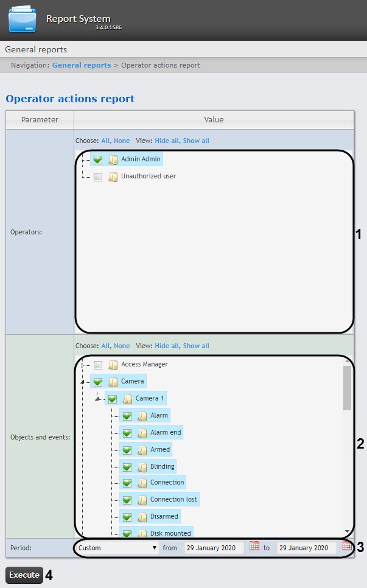367x588 pixels.
Task: Click the General reports section heading
Action: (x=36, y=49)
